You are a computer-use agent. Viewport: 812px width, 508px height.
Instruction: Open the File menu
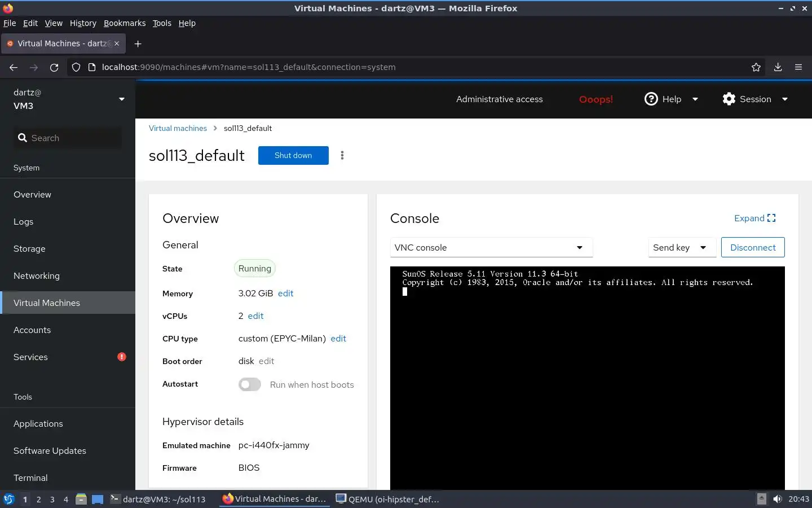coord(10,23)
